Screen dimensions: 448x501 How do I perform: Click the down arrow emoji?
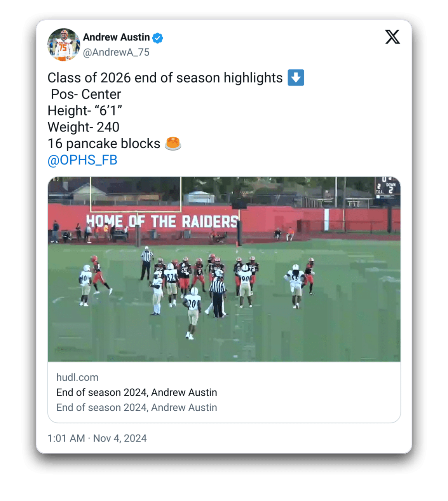click(296, 77)
